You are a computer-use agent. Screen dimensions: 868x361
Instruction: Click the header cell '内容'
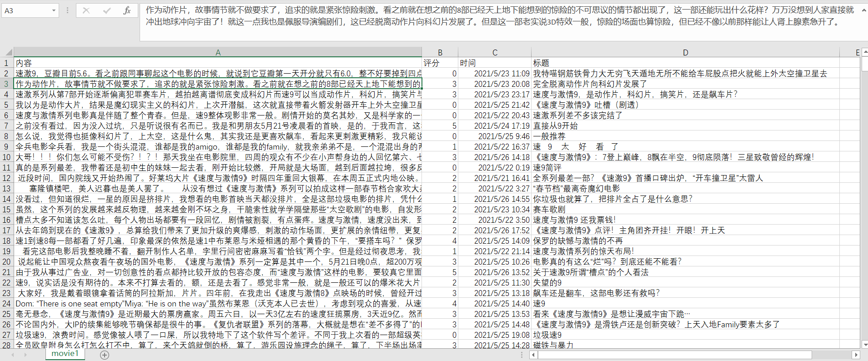pos(218,63)
